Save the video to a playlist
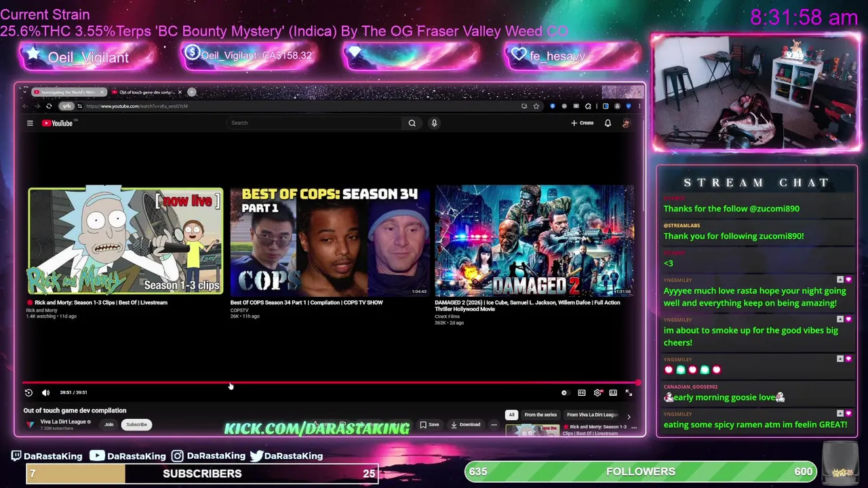The height and width of the screenshot is (488, 868). tap(429, 425)
